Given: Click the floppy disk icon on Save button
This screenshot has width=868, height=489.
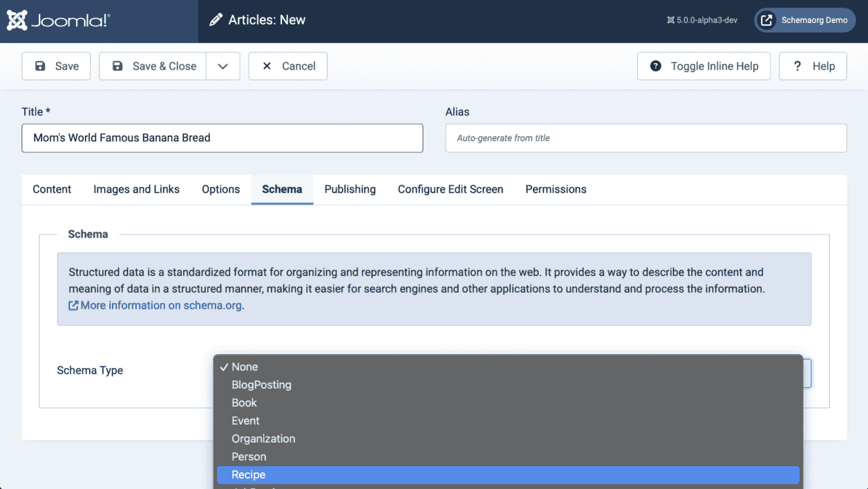Looking at the screenshot, I should pyautogui.click(x=41, y=66).
